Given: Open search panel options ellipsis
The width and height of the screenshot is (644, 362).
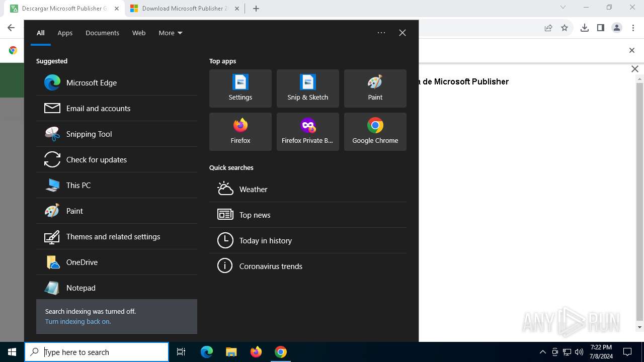Looking at the screenshot, I should click(x=381, y=33).
